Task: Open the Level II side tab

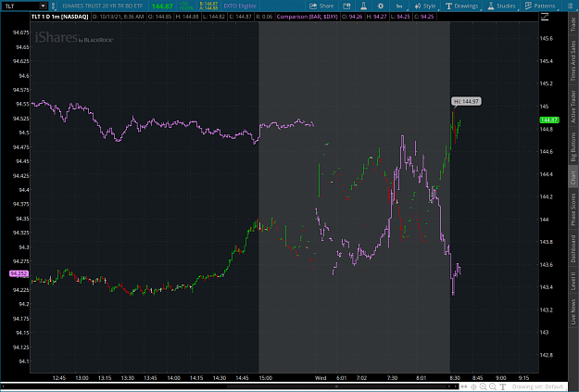Action: click(x=573, y=281)
